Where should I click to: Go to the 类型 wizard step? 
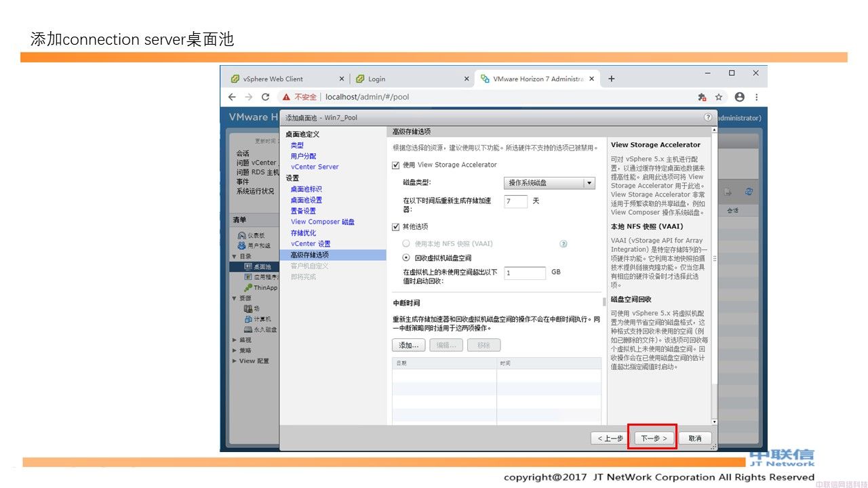click(x=297, y=145)
